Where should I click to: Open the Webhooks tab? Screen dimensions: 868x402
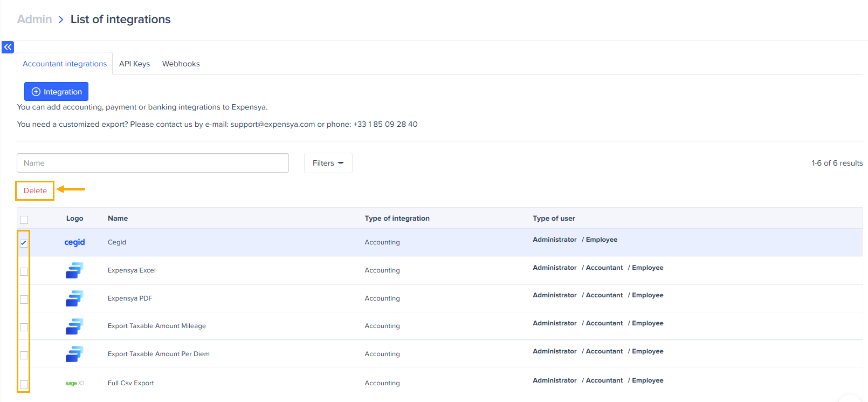click(181, 64)
